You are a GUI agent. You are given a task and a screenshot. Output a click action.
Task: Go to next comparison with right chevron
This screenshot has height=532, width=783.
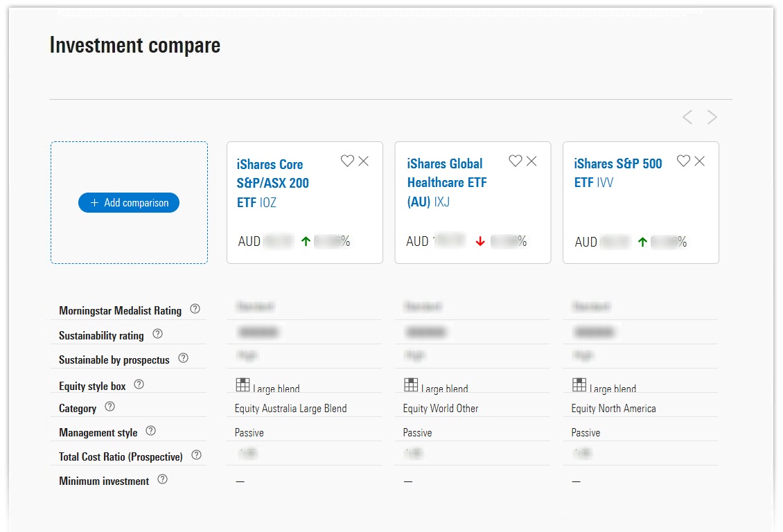click(x=712, y=117)
